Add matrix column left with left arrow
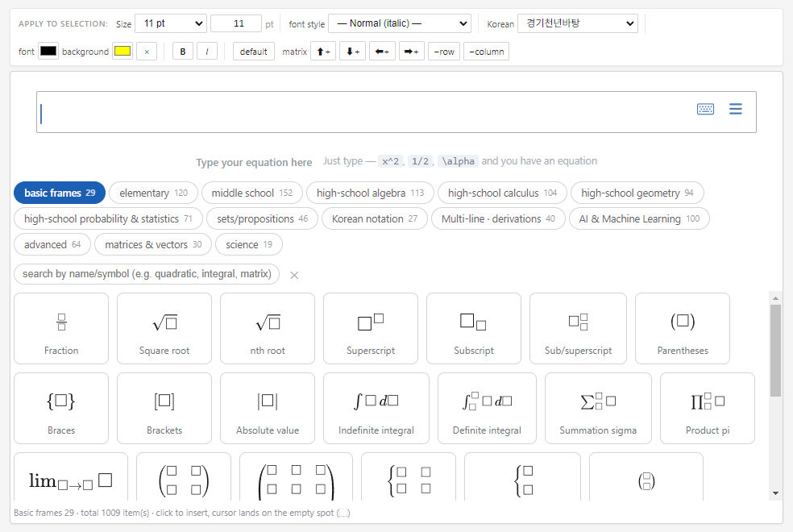This screenshot has height=532, width=793. [x=382, y=52]
